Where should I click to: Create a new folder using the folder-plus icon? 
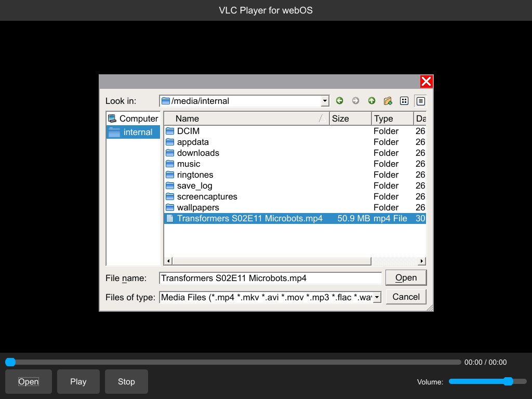coord(388,101)
